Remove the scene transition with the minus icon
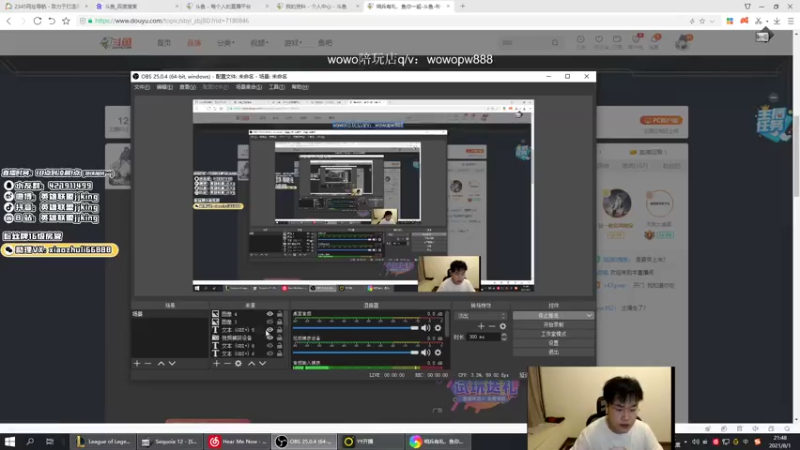800x450 pixels. click(492, 326)
